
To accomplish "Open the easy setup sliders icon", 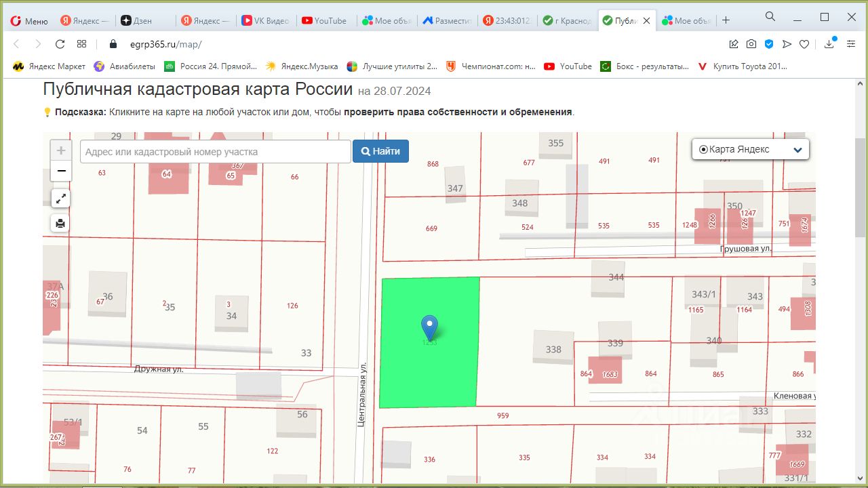I will point(851,44).
